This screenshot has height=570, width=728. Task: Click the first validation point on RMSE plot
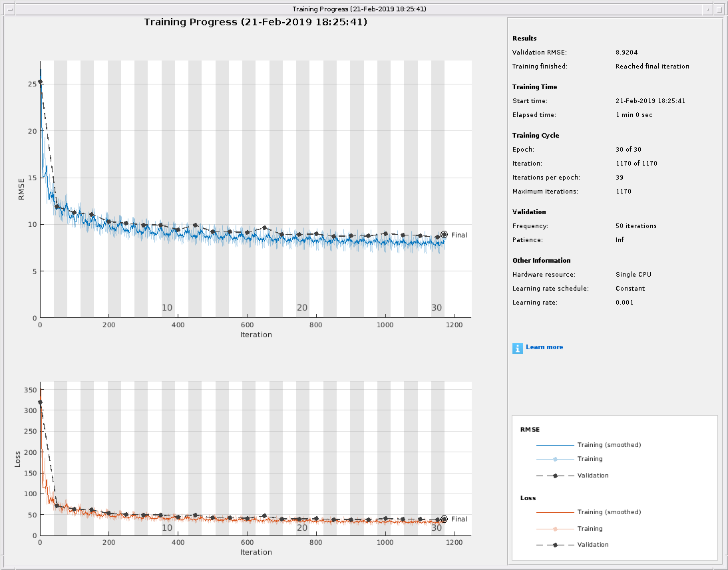pyautogui.click(x=40, y=82)
